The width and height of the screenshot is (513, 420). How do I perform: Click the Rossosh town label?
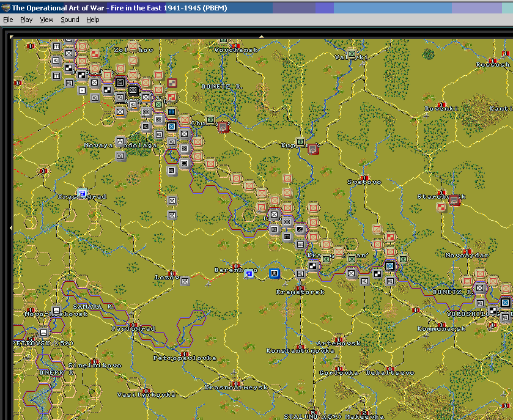[x=493, y=65]
